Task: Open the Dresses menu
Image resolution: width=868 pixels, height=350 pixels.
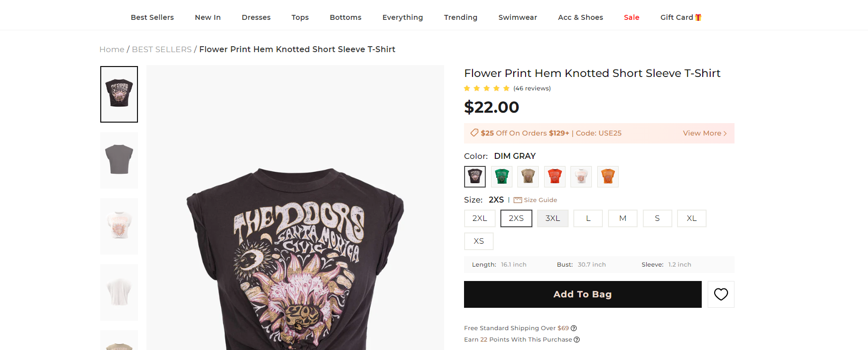Action: click(256, 17)
